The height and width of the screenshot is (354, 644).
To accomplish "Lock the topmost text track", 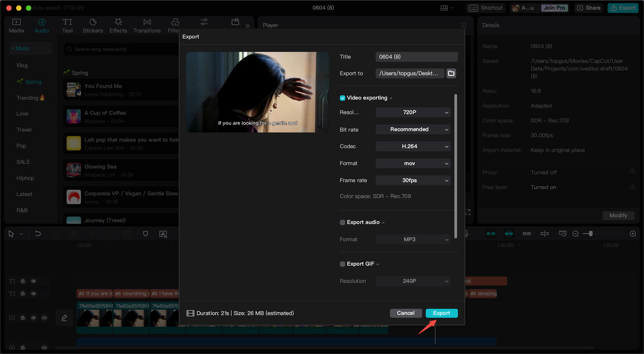I will pyautogui.click(x=23, y=281).
